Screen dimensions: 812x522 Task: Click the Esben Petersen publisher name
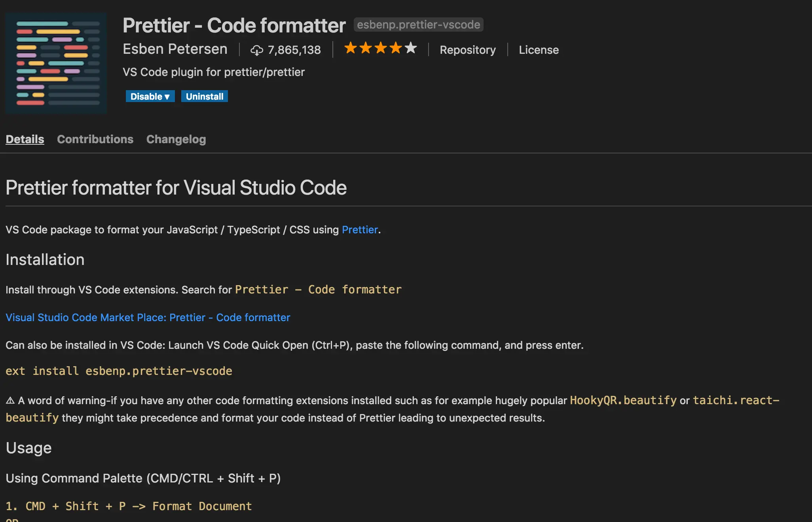[175, 49]
